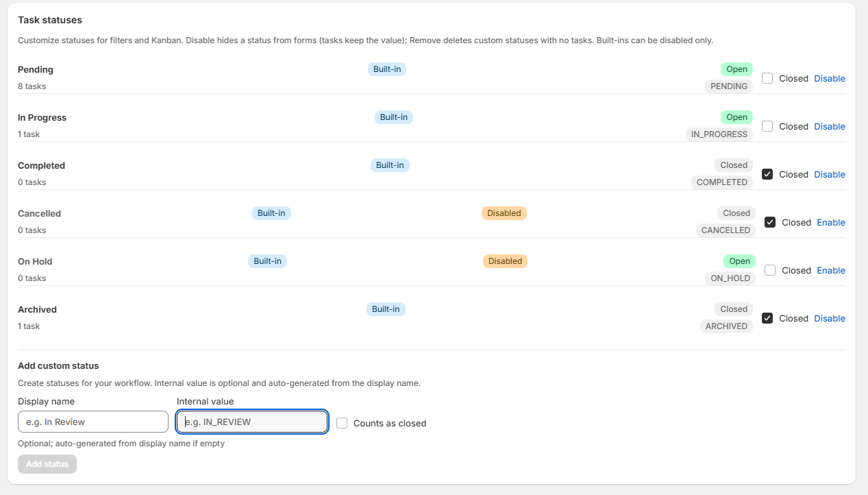The height and width of the screenshot is (495, 868).
Task: Enable the Cancelled status
Action: pos(831,222)
